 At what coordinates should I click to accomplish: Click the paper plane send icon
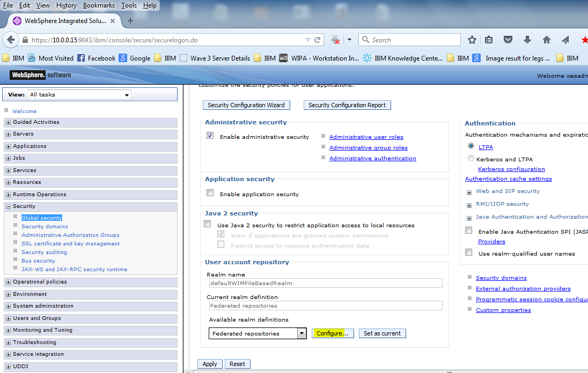click(x=565, y=40)
